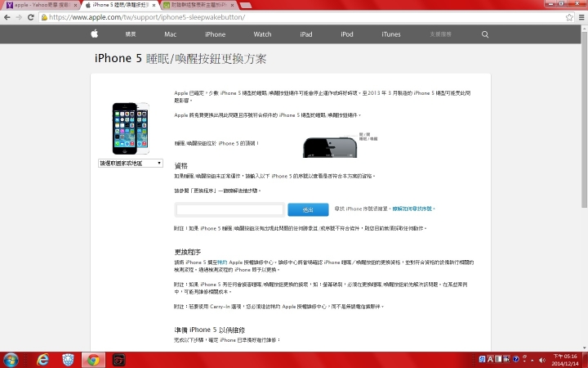
Task: Open the iTunes menu in Apple nav
Action: coord(390,34)
